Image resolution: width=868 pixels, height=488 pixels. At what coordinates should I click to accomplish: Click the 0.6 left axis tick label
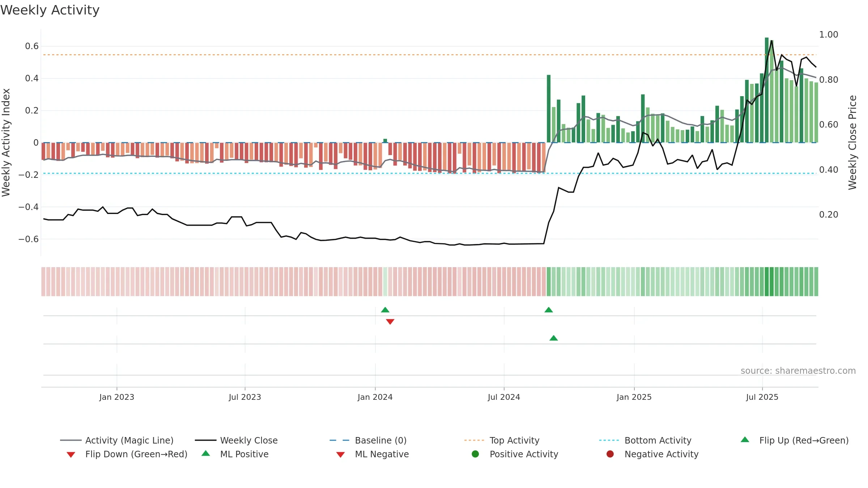click(32, 46)
